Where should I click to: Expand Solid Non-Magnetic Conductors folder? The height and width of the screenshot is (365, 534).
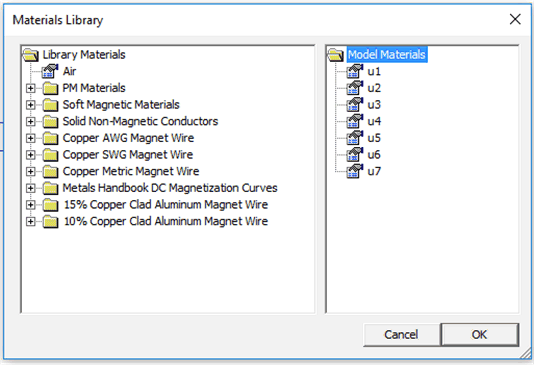tap(31, 122)
